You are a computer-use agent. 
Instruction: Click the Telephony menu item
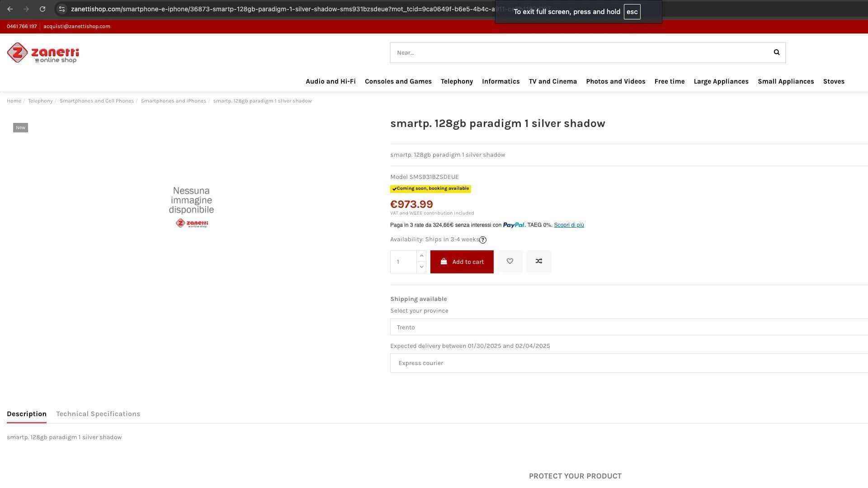(x=457, y=82)
